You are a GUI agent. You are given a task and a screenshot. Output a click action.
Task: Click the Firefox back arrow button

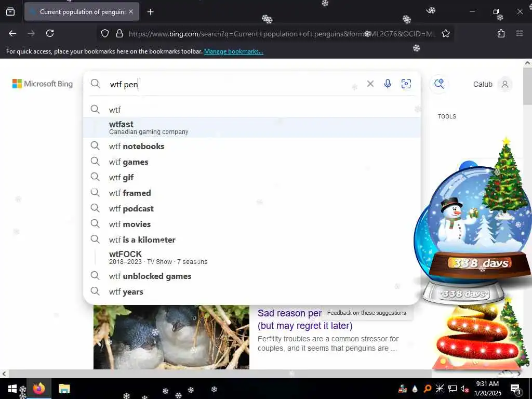click(x=12, y=33)
